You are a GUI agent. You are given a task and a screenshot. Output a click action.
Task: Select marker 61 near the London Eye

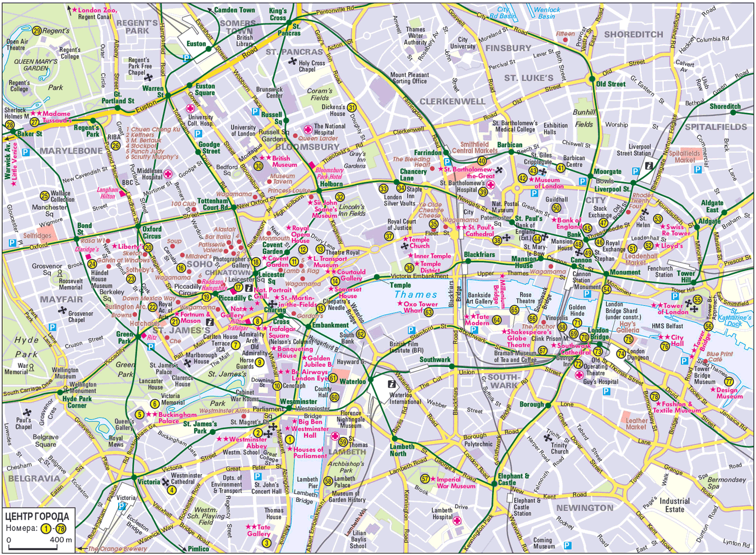(x=333, y=378)
